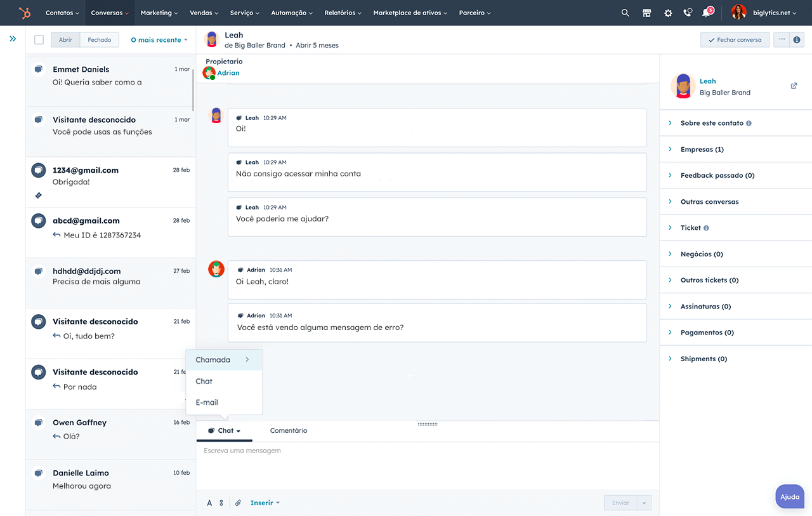Click the icon next to the text formatting A

coord(221,503)
